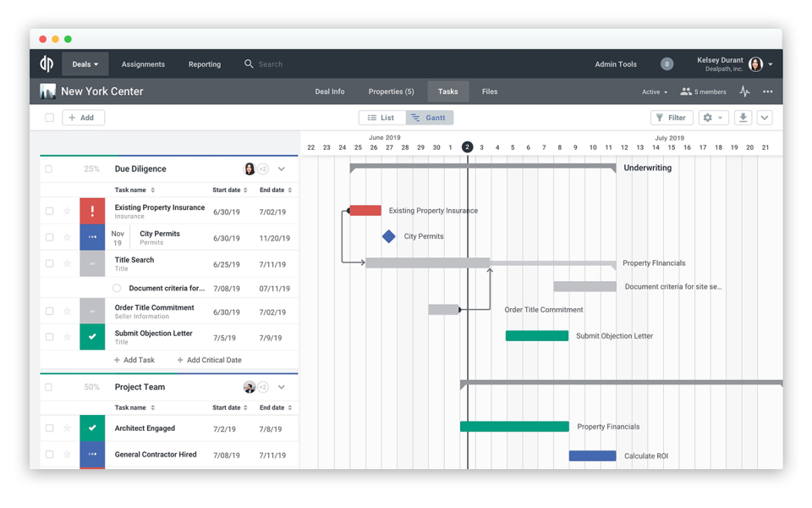Click green check status of Architect Engaged
The width and height of the screenshot is (812, 508).
pyautogui.click(x=92, y=428)
